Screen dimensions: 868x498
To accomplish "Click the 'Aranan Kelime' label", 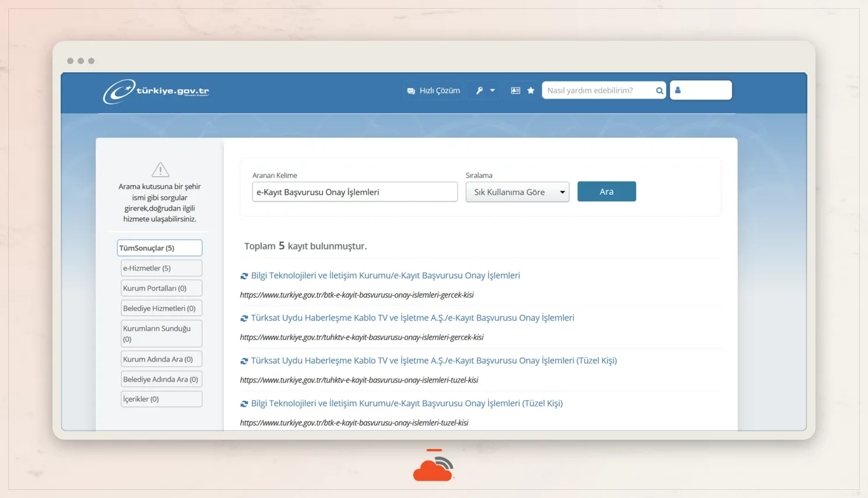I will pos(275,176).
